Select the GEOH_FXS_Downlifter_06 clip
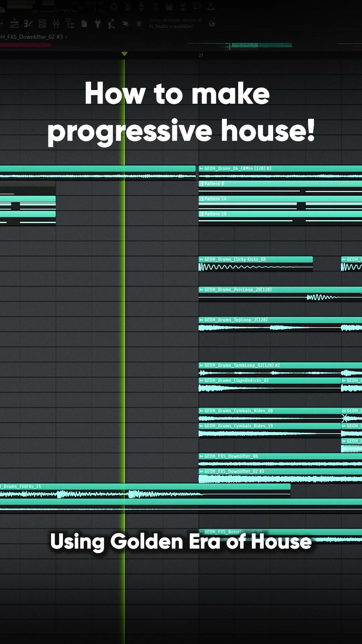Image resolution: width=362 pixels, height=644 pixels. (280, 460)
